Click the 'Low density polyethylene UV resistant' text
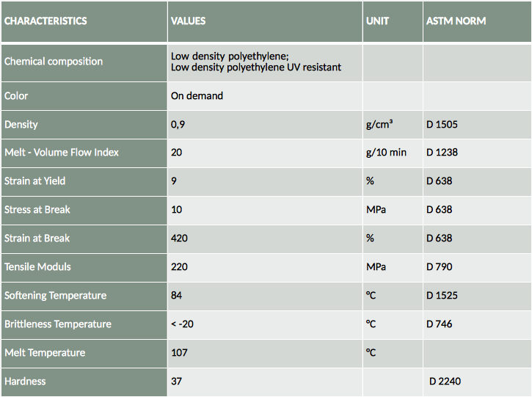 [x=256, y=68]
